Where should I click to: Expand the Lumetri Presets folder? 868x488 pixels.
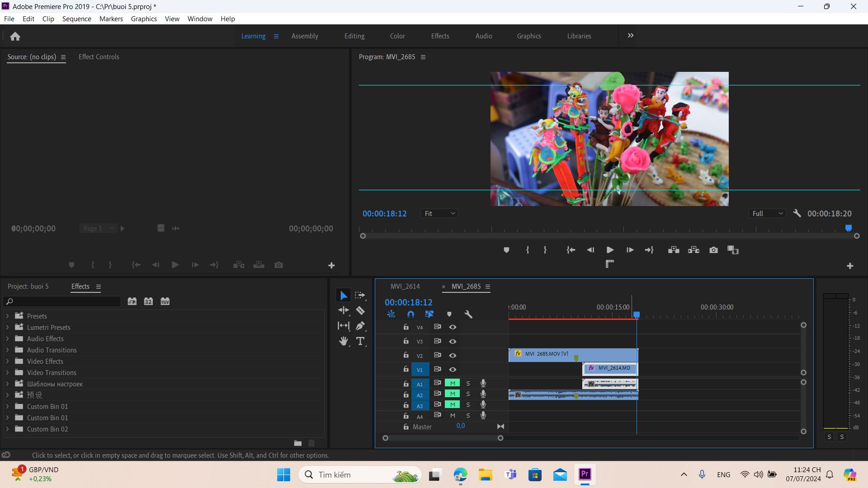pyautogui.click(x=7, y=327)
